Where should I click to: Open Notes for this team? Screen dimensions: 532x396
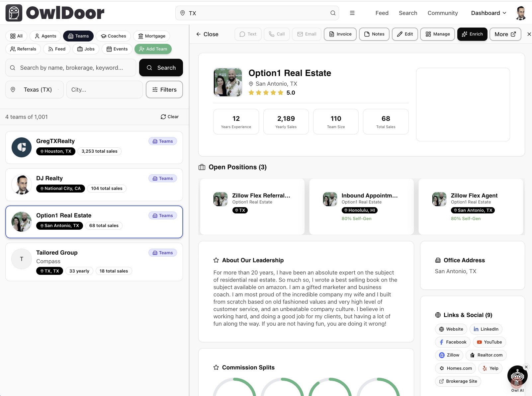374,34
